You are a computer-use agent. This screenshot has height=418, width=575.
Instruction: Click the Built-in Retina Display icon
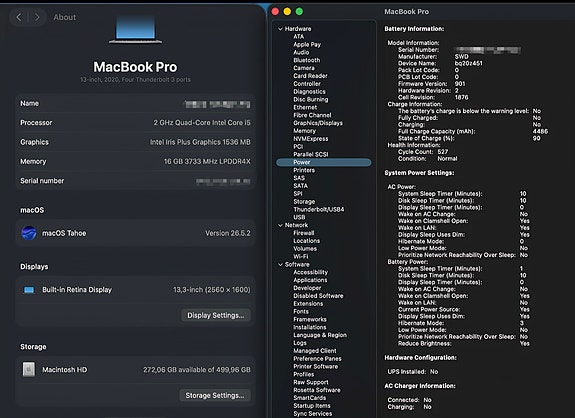click(29, 290)
